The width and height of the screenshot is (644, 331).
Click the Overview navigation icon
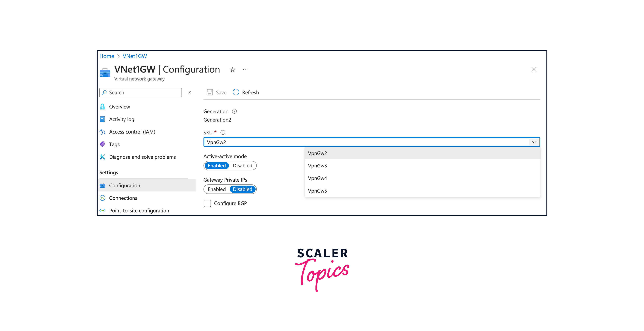(103, 106)
